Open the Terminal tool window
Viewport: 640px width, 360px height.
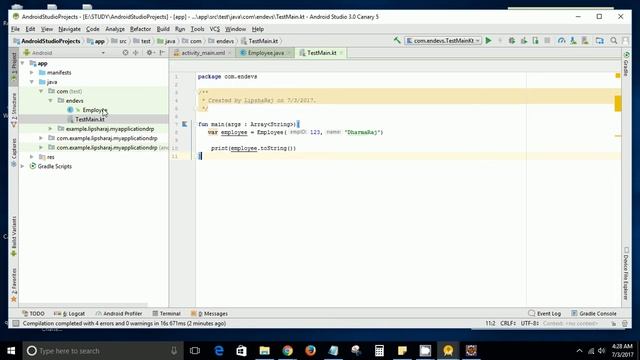(167, 313)
